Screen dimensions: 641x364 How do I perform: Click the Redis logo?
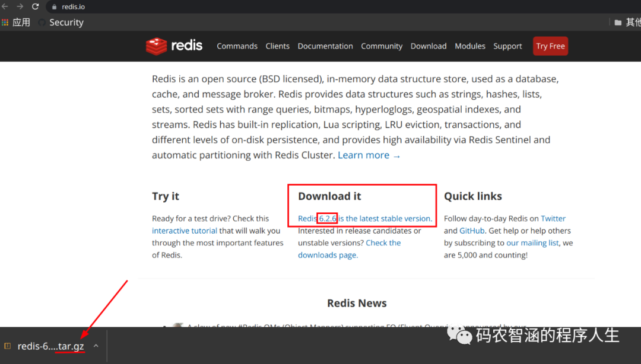coord(174,46)
